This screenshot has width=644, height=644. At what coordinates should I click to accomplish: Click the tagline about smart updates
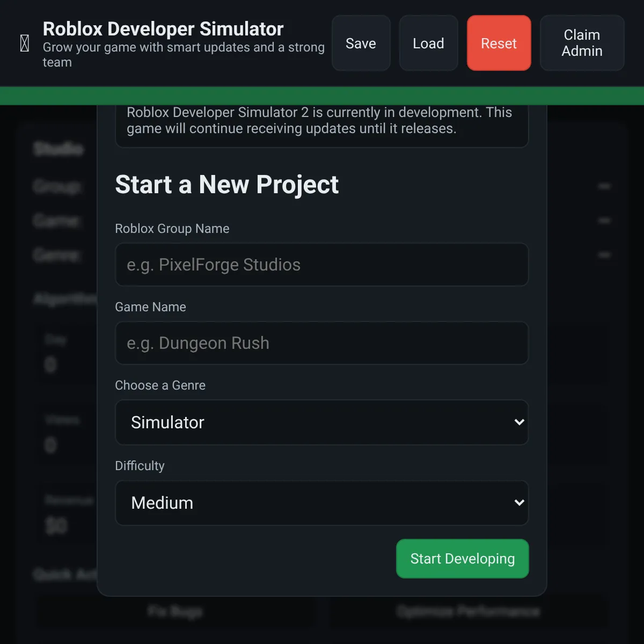click(x=184, y=55)
